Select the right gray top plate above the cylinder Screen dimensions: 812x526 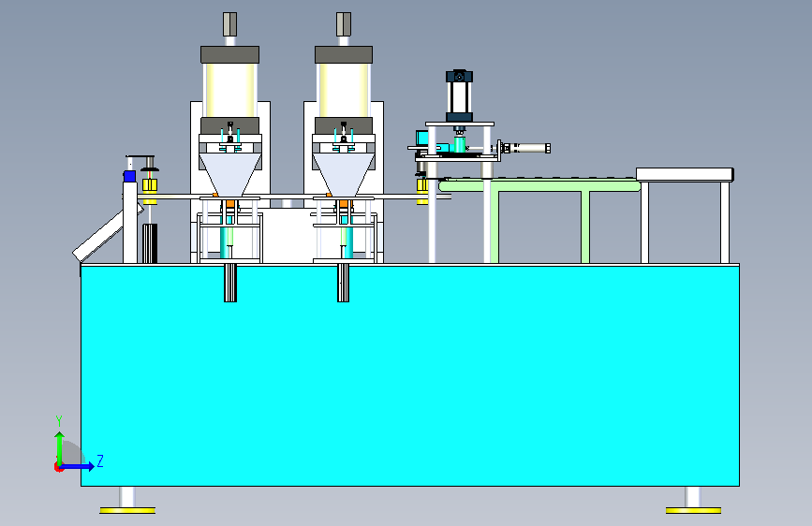coord(344,55)
